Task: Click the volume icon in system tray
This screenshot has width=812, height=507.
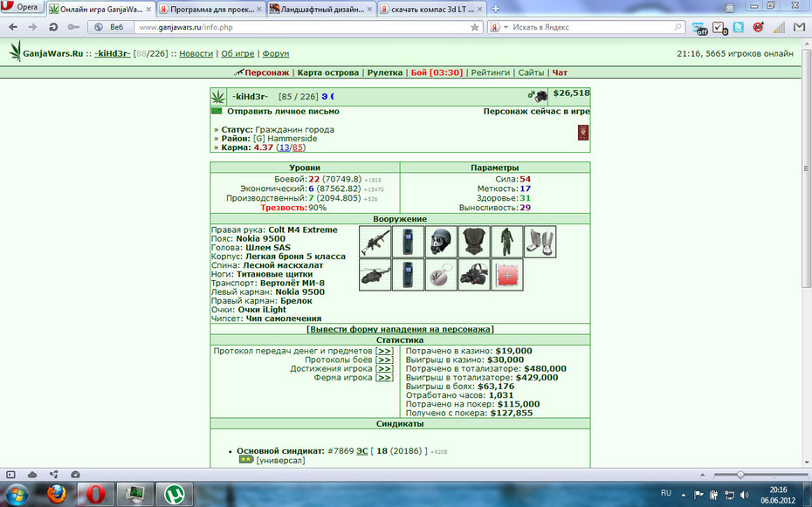Action: [x=745, y=495]
